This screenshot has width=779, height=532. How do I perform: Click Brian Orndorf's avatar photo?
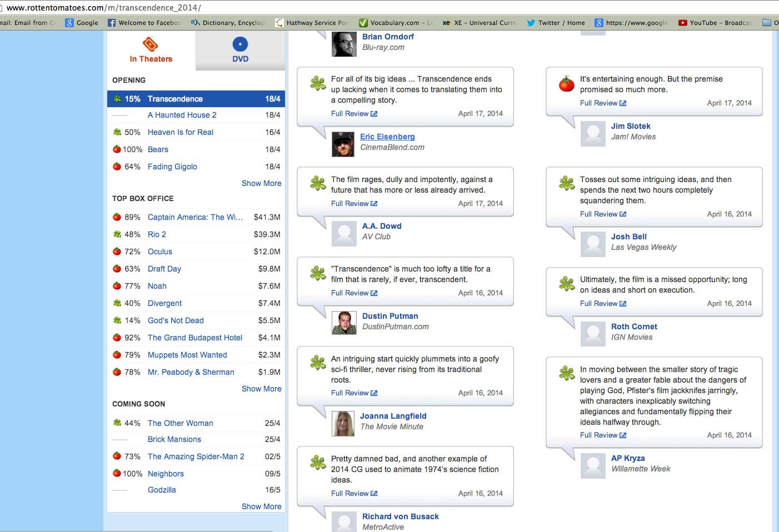click(344, 44)
